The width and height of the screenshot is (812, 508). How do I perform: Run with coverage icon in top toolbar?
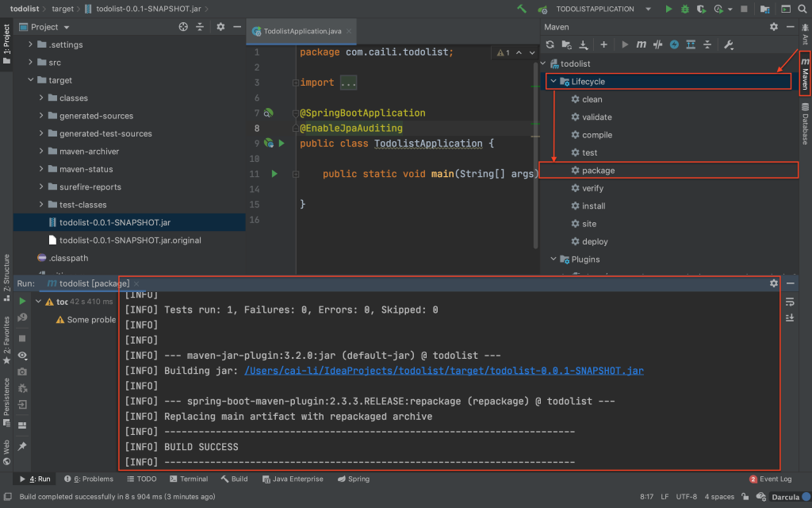(701, 9)
